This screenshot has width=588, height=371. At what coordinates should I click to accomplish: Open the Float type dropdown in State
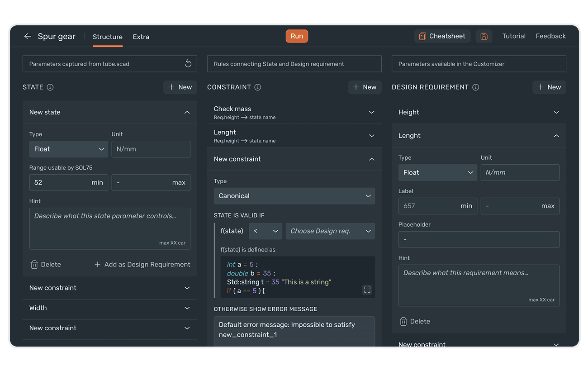point(69,149)
